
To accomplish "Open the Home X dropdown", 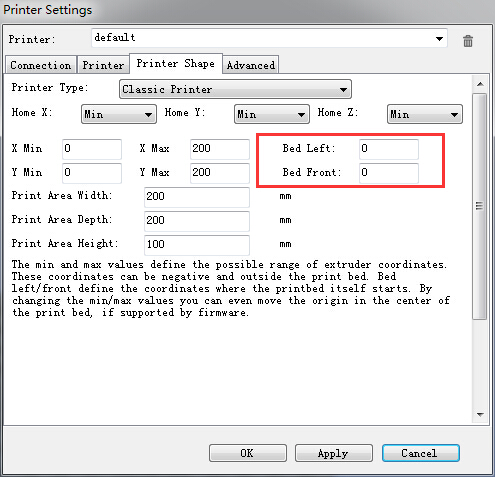I will pos(119,114).
